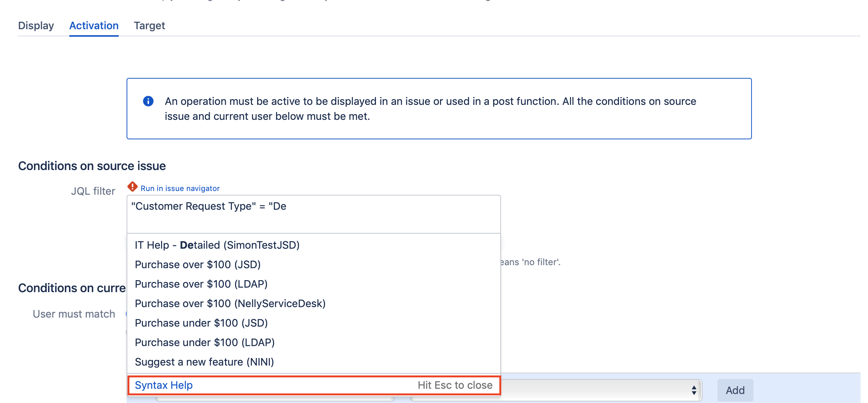Switch to the Target tab
Screen dimensions: 868x403
(149, 25)
